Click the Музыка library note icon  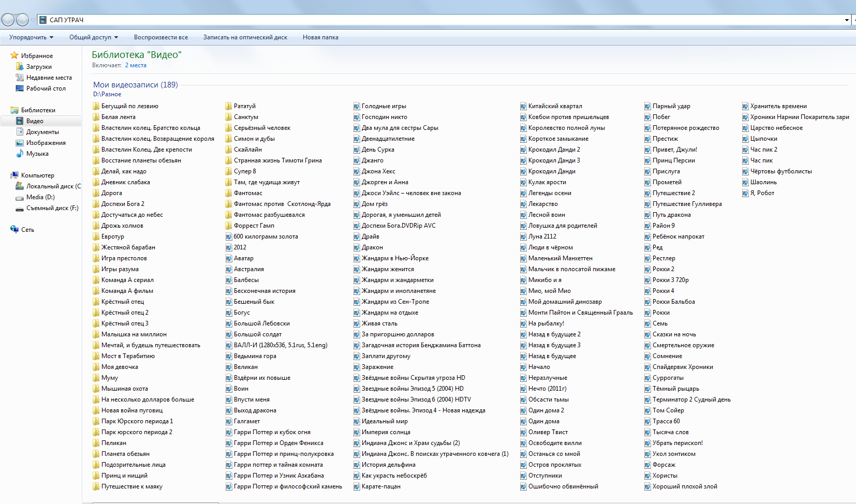(x=20, y=154)
